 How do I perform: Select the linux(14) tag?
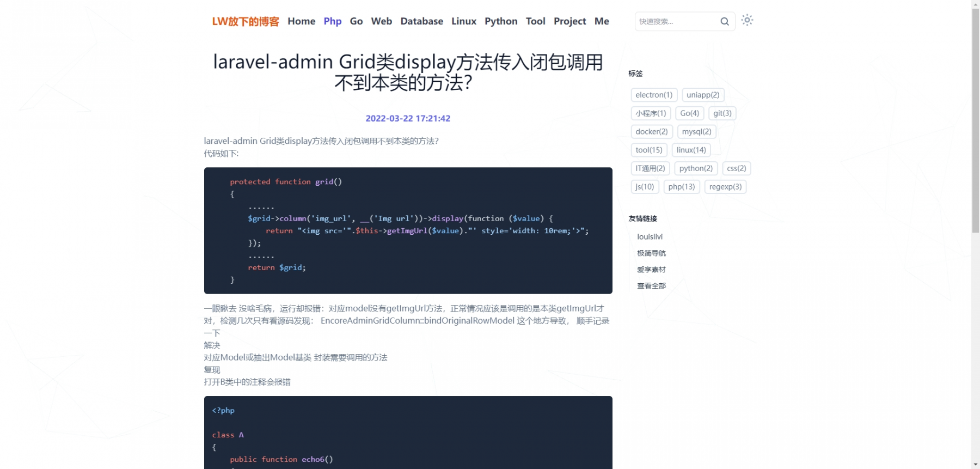pos(691,150)
